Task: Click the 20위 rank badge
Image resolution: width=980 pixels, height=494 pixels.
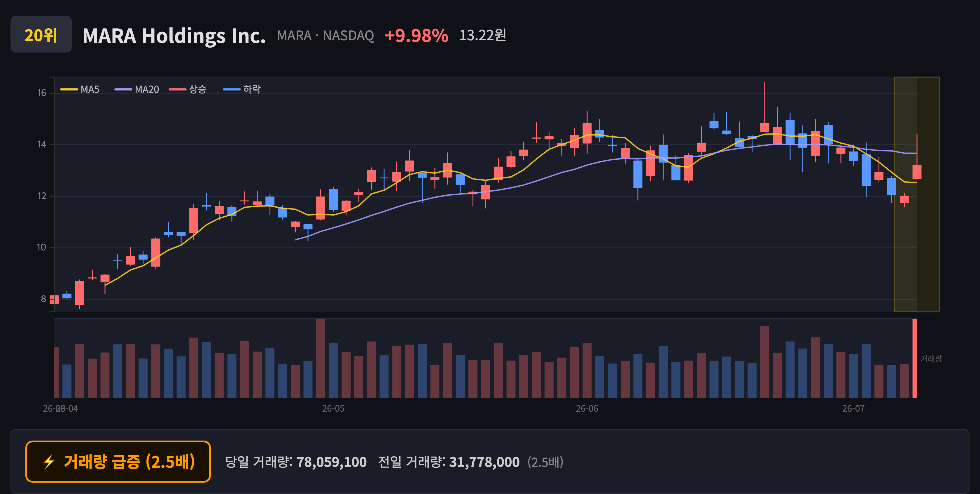Action: click(41, 34)
